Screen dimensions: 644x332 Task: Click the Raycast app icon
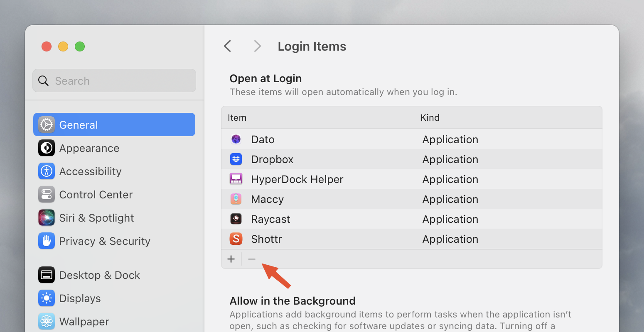pyautogui.click(x=236, y=219)
